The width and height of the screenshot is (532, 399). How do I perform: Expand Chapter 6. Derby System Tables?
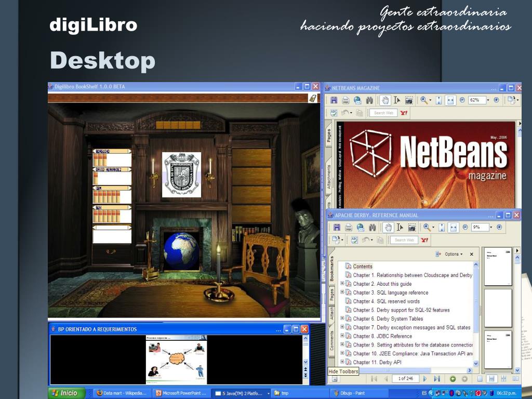[x=342, y=318]
